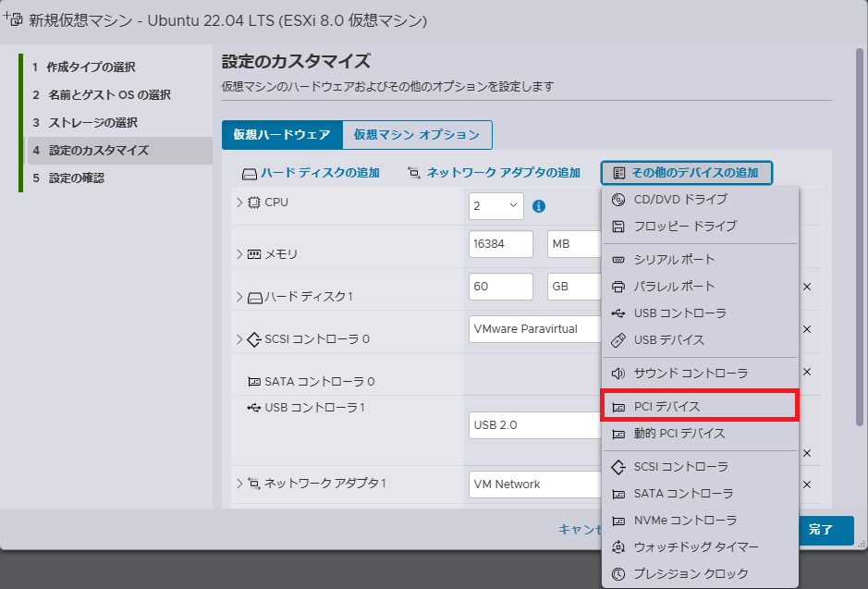Add NVMe コントローラ from menu

(x=700, y=521)
